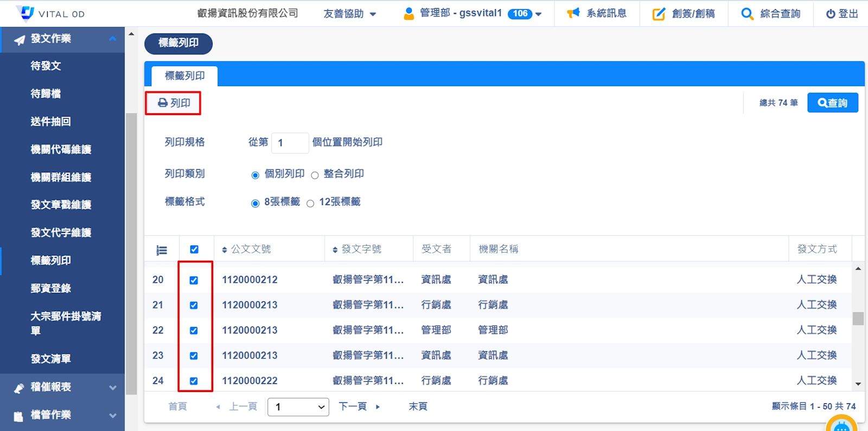The image size is (868, 431).
Task: Click the 綜合查詢 magnifier icon
Action: tap(747, 14)
